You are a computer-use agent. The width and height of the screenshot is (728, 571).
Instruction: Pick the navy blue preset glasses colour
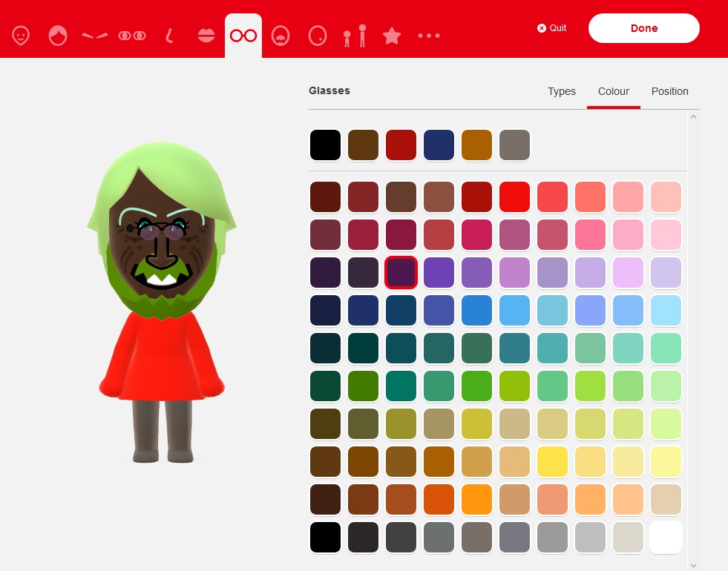[x=439, y=145]
